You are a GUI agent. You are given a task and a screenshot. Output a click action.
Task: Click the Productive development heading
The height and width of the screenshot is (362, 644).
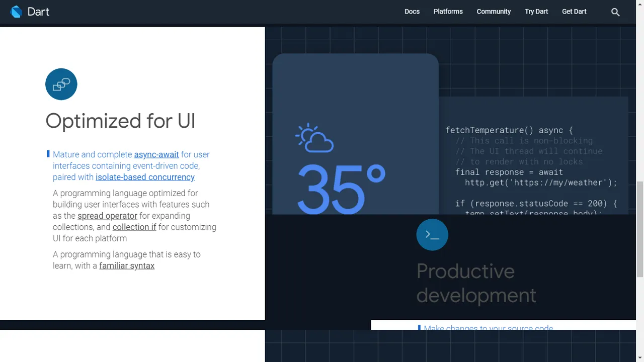click(x=476, y=283)
